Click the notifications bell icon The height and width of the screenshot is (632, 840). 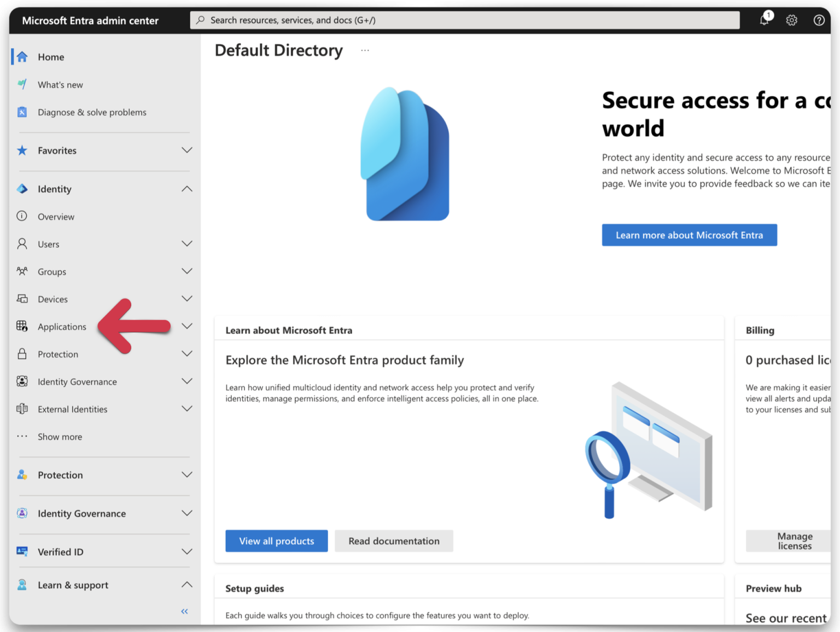(x=764, y=20)
